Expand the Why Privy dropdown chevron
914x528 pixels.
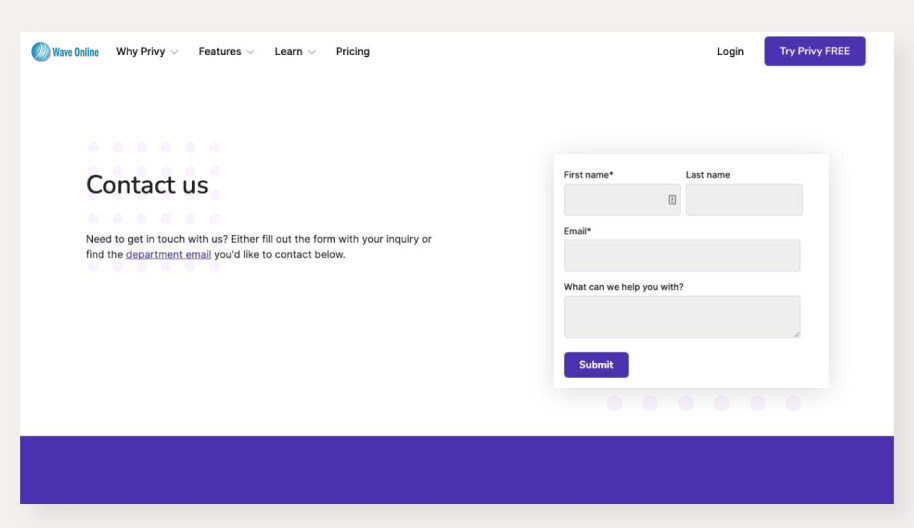[x=175, y=52]
